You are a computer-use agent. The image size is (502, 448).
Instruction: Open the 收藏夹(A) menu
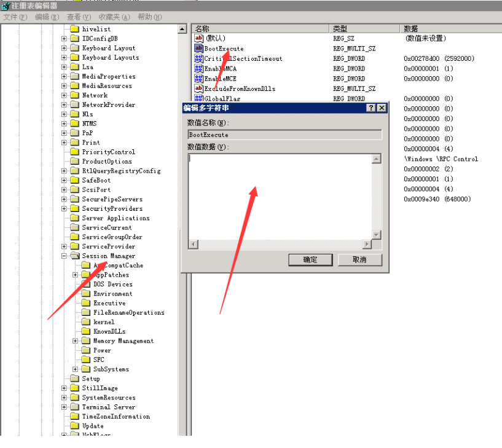click(x=114, y=17)
